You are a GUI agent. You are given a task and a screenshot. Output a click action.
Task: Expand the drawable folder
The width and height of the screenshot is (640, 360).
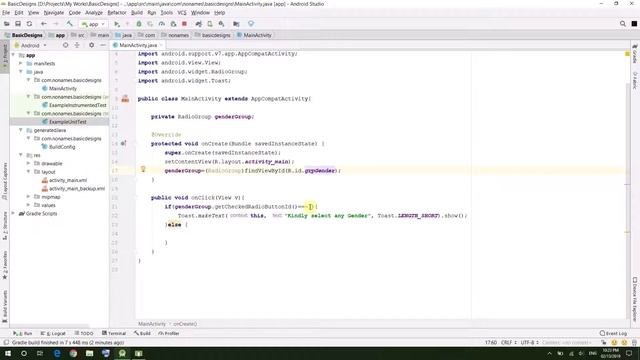(29, 163)
